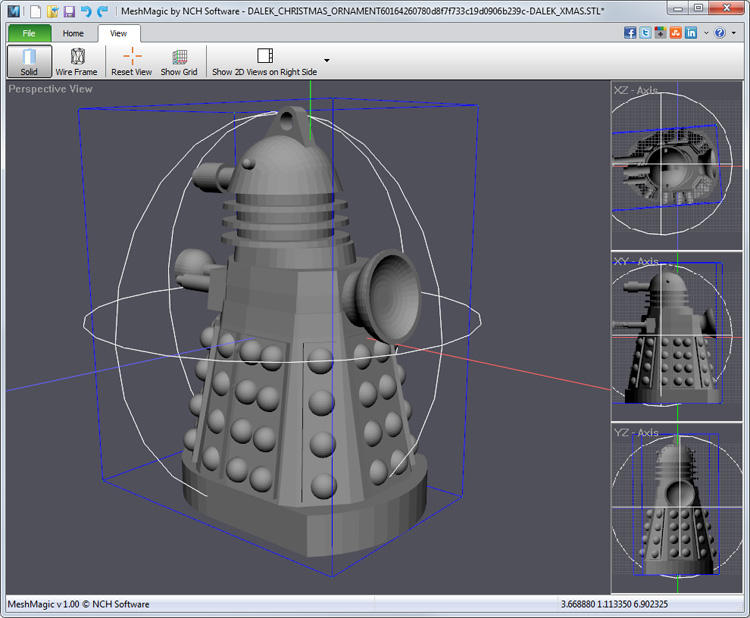Share on Facebook icon
750x618 pixels.
pos(630,33)
